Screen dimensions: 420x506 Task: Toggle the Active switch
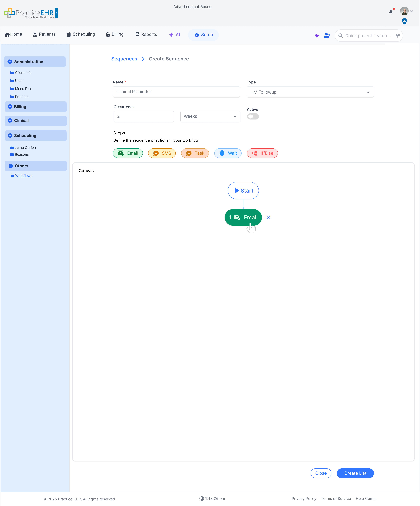click(253, 117)
